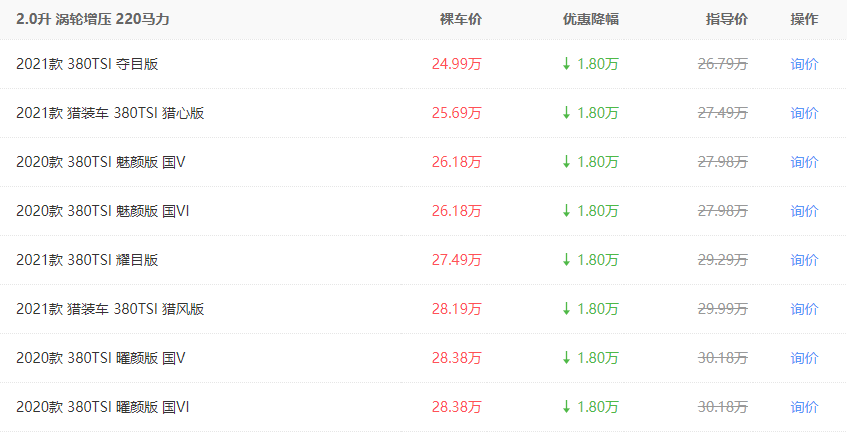Click 询价 for 2021款 380TSI 夺目版

coord(804,64)
